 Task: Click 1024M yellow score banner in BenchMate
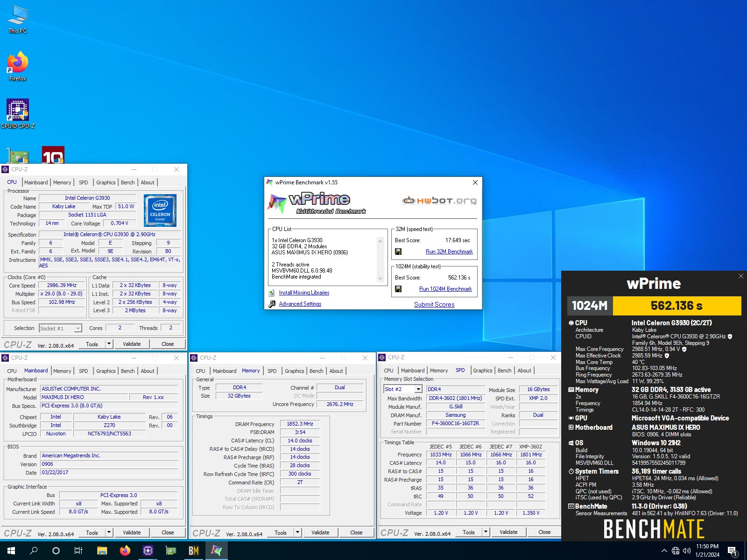click(677, 306)
